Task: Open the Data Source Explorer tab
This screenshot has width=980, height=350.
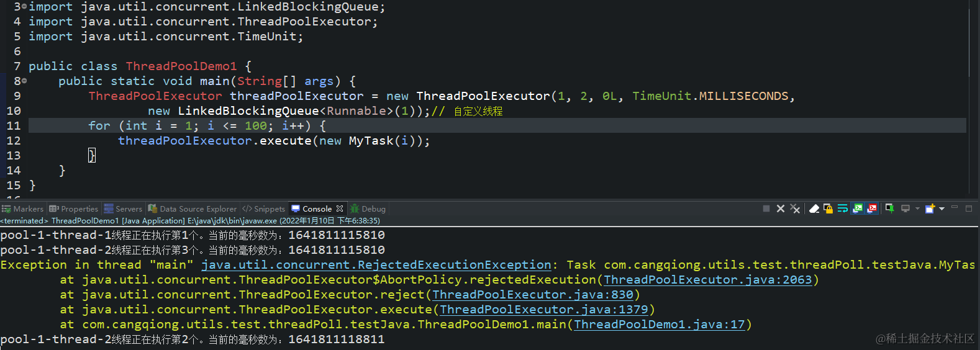Action: pos(193,209)
